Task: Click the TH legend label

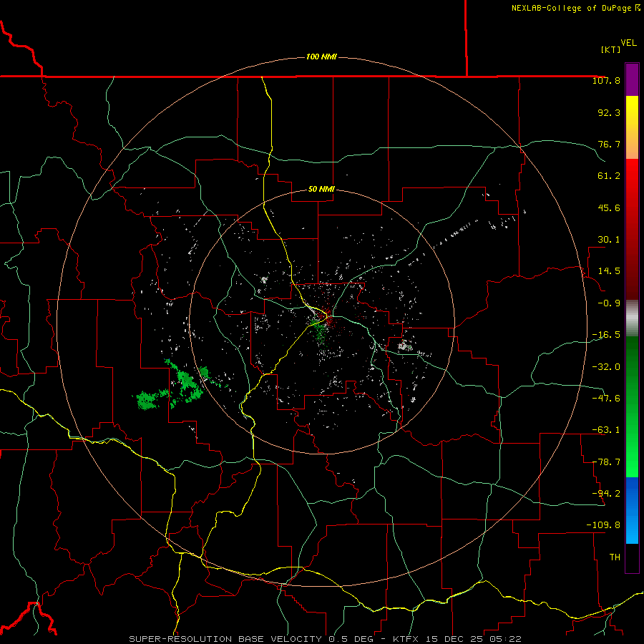Action: 615,557
